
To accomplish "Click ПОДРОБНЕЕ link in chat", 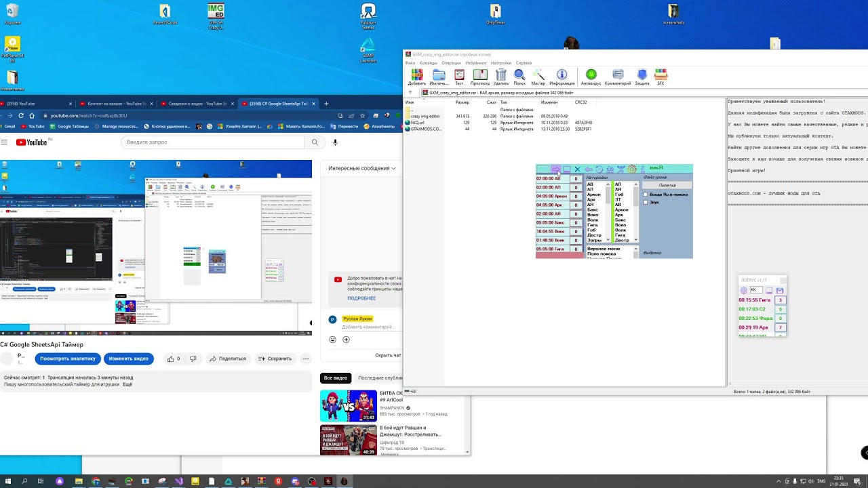I will 361,298.
